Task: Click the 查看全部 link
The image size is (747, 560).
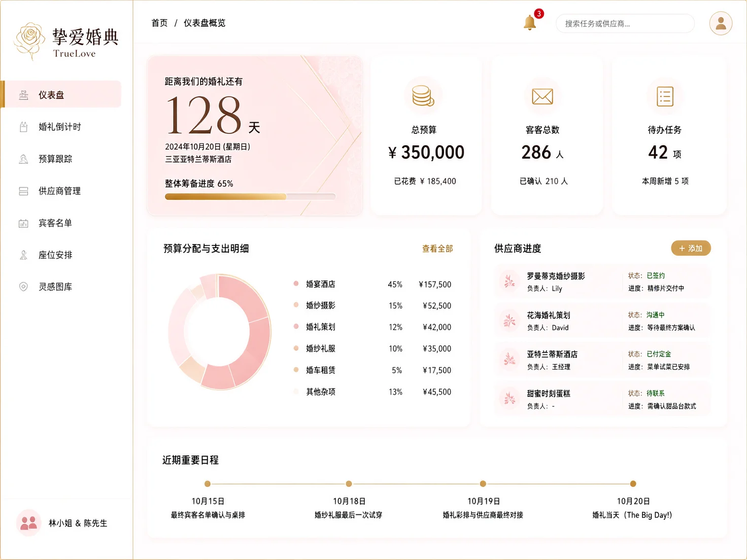Action: (437, 249)
